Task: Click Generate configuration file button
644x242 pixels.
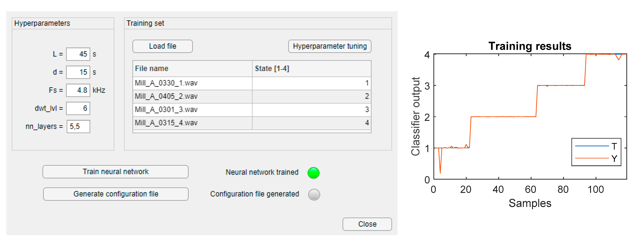Action: pyautogui.click(x=116, y=194)
